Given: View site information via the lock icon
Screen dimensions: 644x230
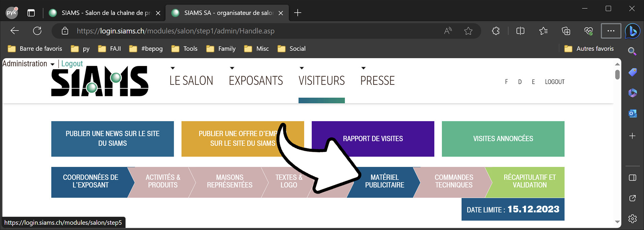Looking at the screenshot, I should click(x=65, y=31).
